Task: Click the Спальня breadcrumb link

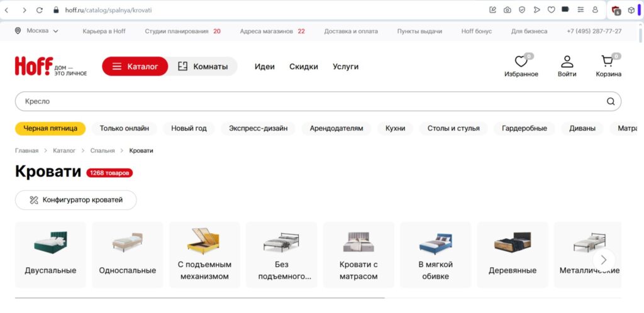Action: tap(103, 151)
